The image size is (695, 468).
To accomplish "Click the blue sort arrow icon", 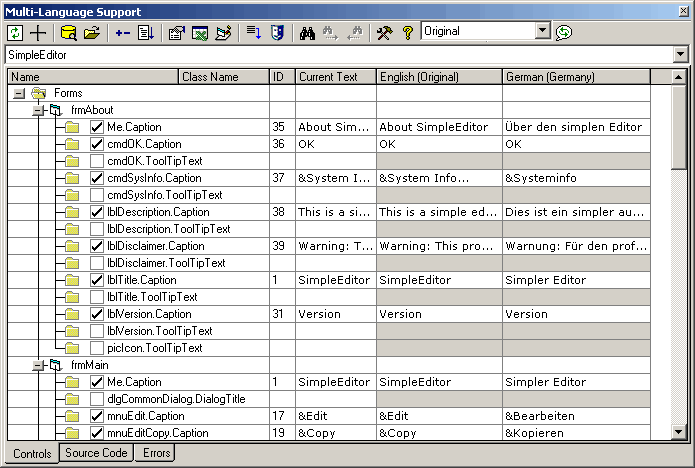I will 254,33.
